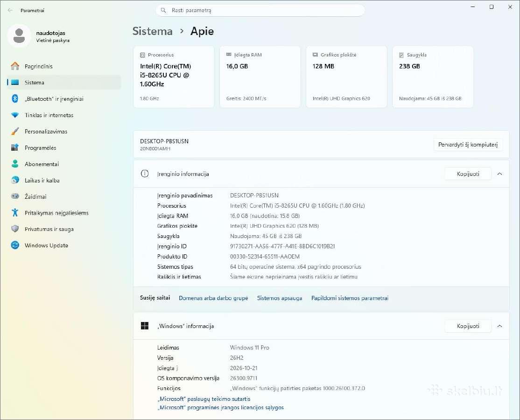Select the OS build value 26300.9711
This screenshot has width=520, height=420.
click(243, 378)
